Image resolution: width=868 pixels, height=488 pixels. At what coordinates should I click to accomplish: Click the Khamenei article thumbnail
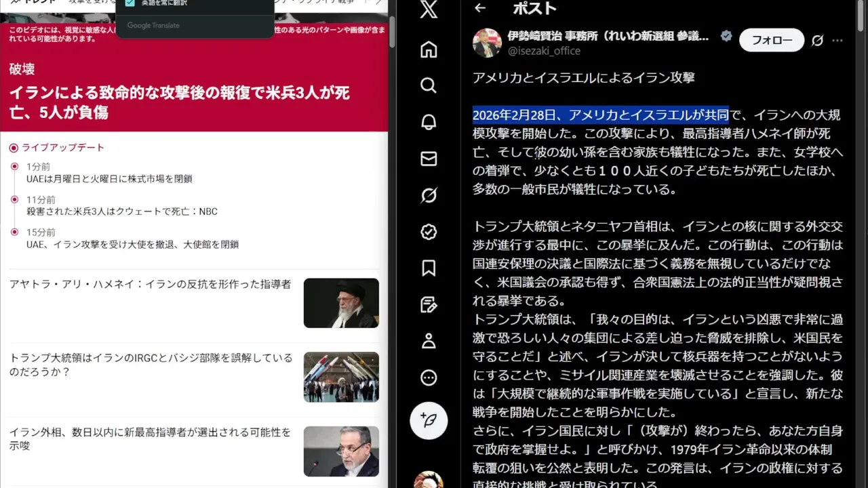[x=341, y=303]
